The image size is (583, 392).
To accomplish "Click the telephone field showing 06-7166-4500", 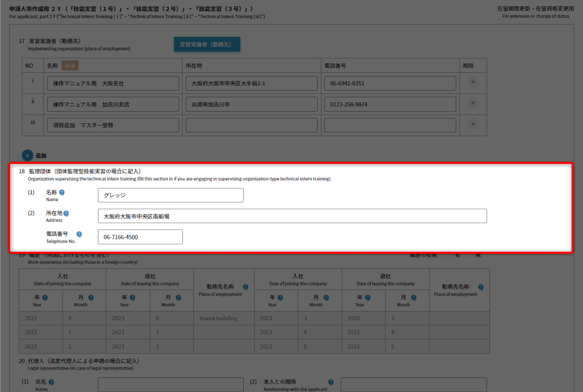I will [140, 237].
